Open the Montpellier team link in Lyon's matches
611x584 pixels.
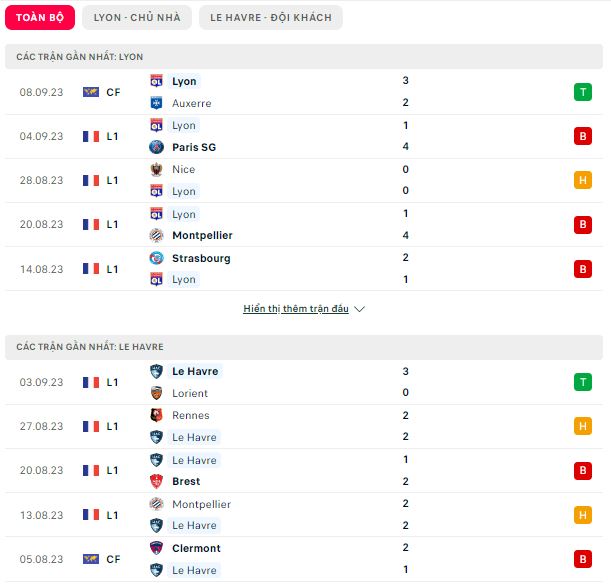point(202,235)
